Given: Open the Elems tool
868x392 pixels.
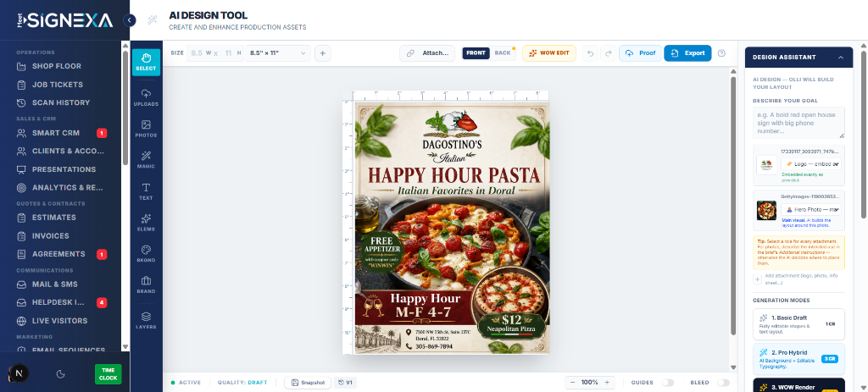Looking at the screenshot, I should (146, 223).
